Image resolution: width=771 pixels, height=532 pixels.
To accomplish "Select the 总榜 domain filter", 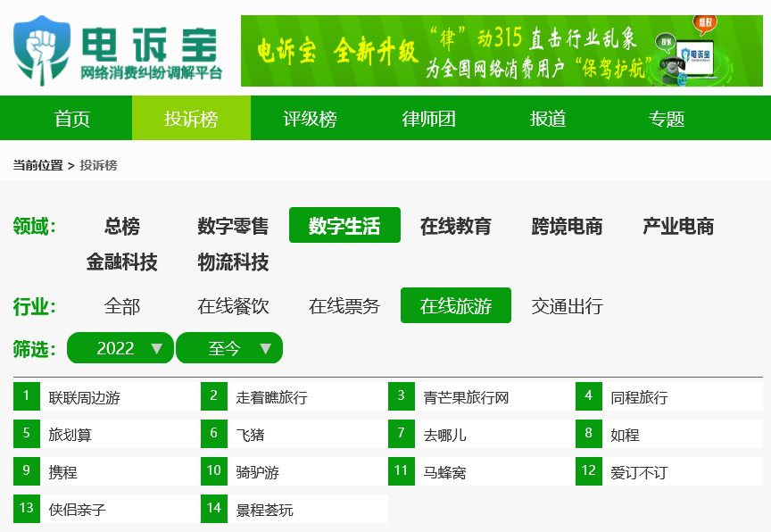I will click(x=122, y=226).
